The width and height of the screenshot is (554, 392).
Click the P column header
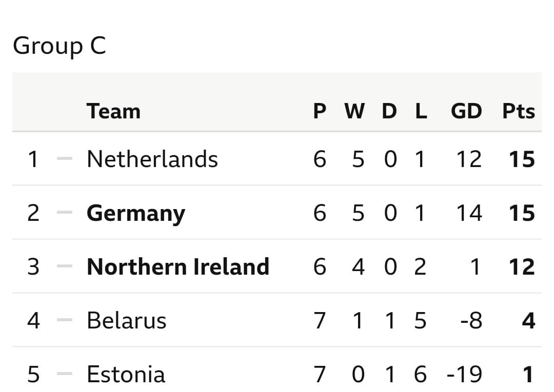click(320, 112)
